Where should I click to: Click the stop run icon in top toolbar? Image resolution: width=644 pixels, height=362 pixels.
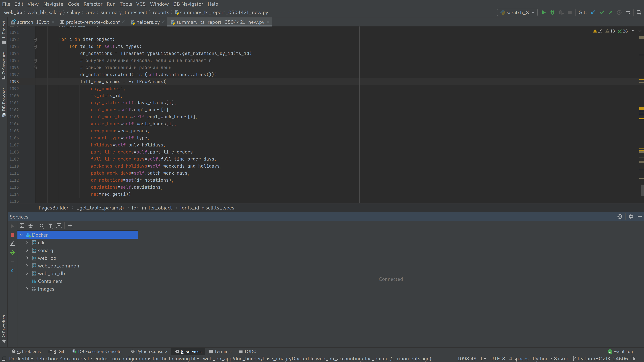(x=570, y=13)
